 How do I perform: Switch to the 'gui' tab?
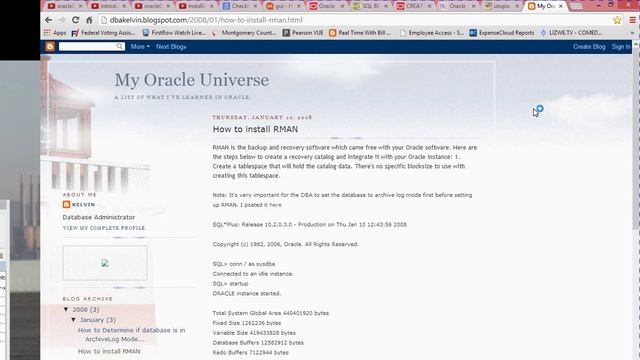click(283, 6)
